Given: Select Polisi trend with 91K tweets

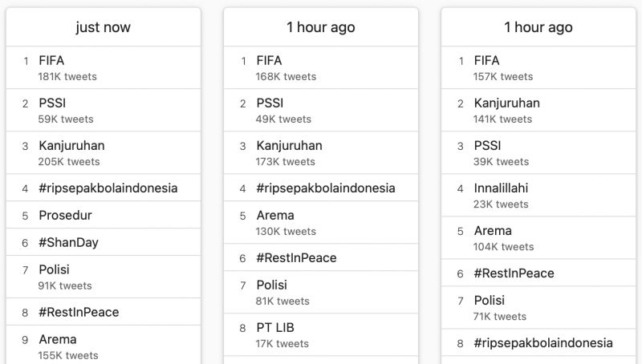Looking at the screenshot, I should click(x=104, y=277).
